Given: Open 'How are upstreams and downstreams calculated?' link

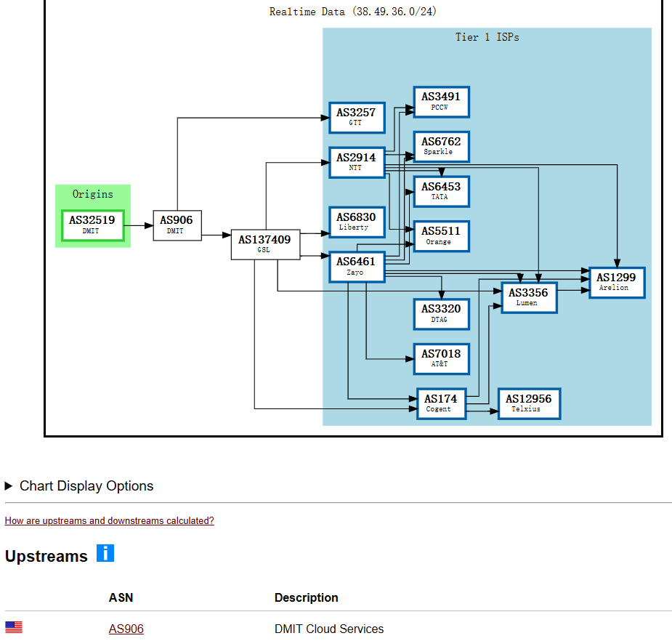Looking at the screenshot, I should [109, 520].
